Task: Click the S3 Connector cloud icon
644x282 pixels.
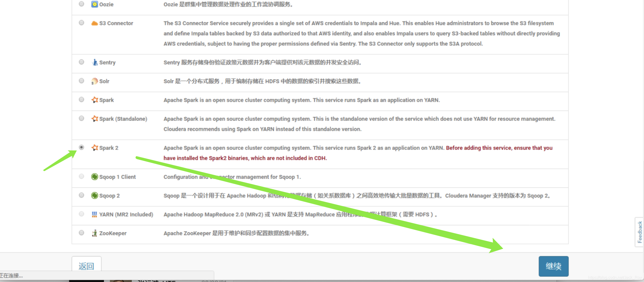Action: [94, 23]
